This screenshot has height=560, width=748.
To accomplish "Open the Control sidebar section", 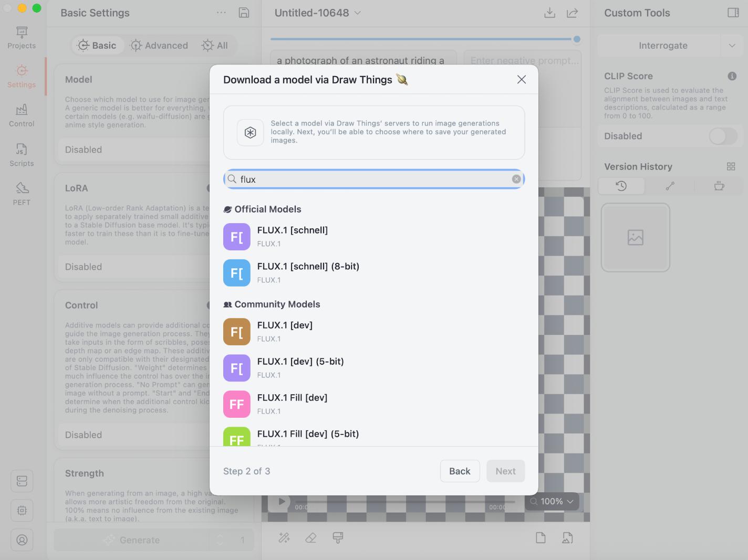I will click(x=22, y=115).
